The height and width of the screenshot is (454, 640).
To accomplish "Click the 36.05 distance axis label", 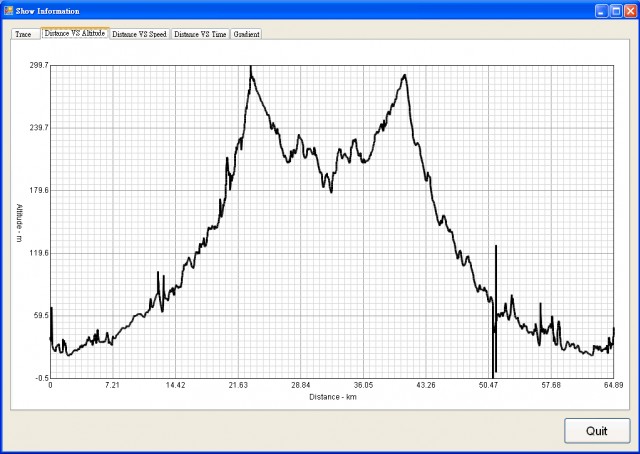I will pyautogui.click(x=363, y=385).
